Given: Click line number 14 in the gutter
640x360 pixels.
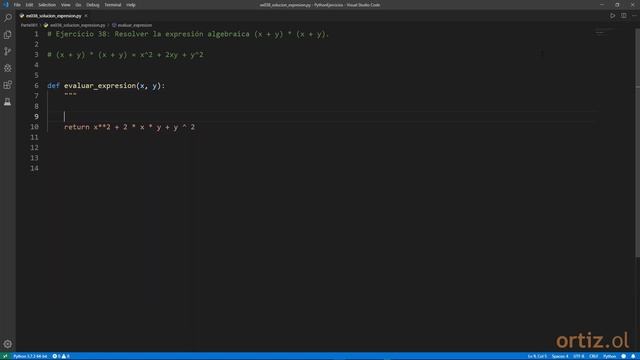Looking at the screenshot, I should [x=34, y=168].
